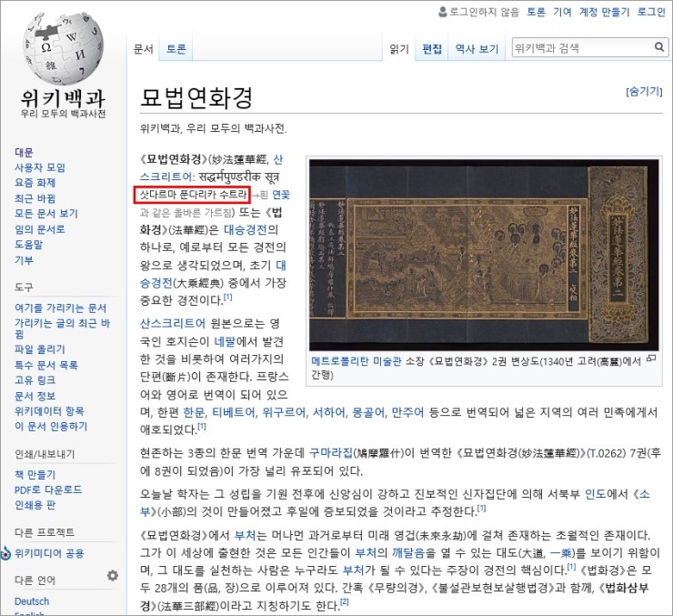Image resolution: width=673 pixels, height=616 pixels.
Task: Click the 묘법연화경 page heading
Action: (196, 98)
